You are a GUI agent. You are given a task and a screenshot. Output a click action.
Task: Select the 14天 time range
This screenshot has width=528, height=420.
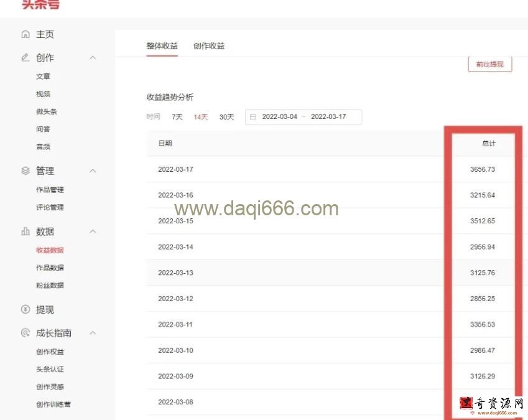(201, 117)
